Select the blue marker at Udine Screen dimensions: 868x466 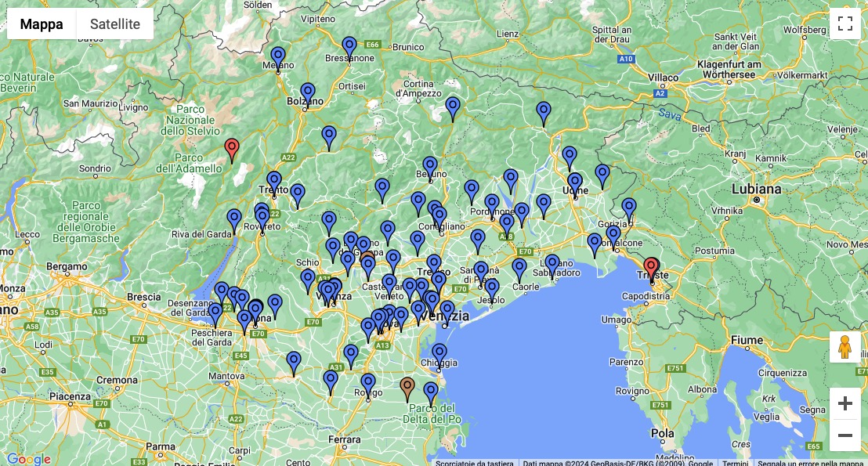(575, 182)
